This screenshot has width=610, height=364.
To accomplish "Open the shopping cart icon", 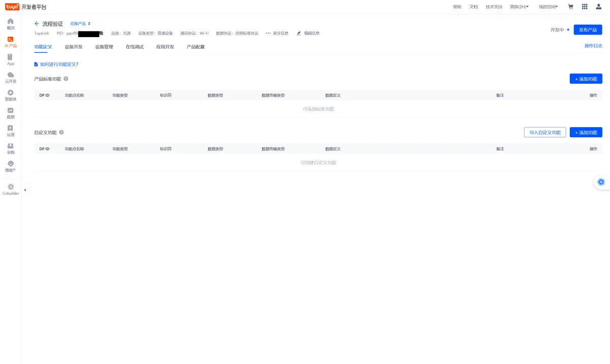I will click(570, 7).
